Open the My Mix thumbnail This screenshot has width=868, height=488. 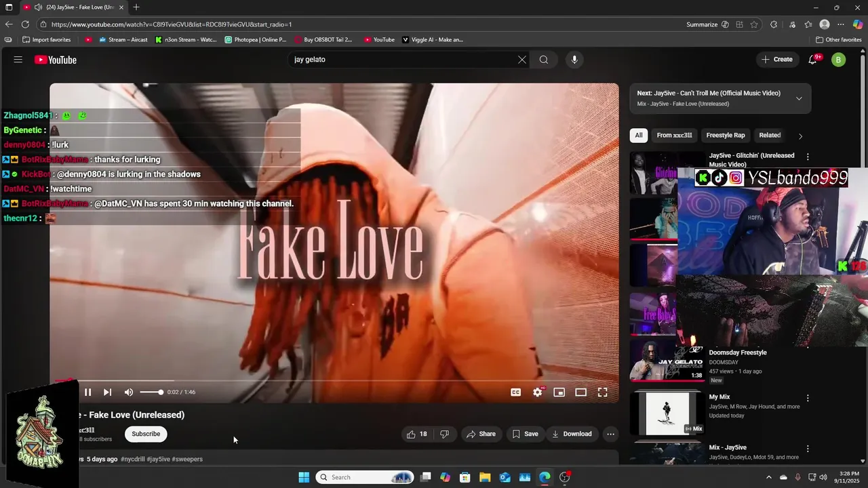click(667, 413)
